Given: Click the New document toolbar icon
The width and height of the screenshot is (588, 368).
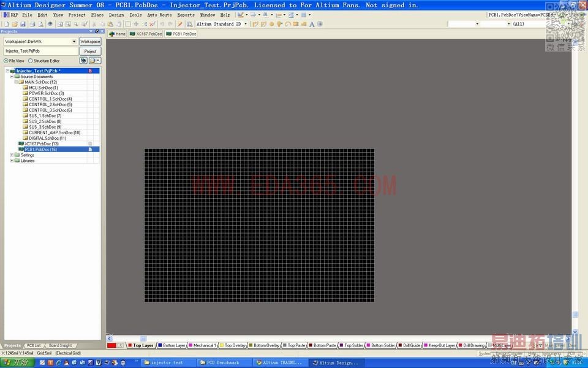Looking at the screenshot, I should [6, 24].
